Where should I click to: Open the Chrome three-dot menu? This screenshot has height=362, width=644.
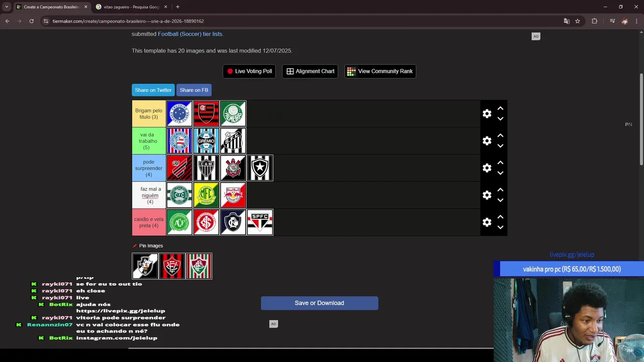point(637,21)
